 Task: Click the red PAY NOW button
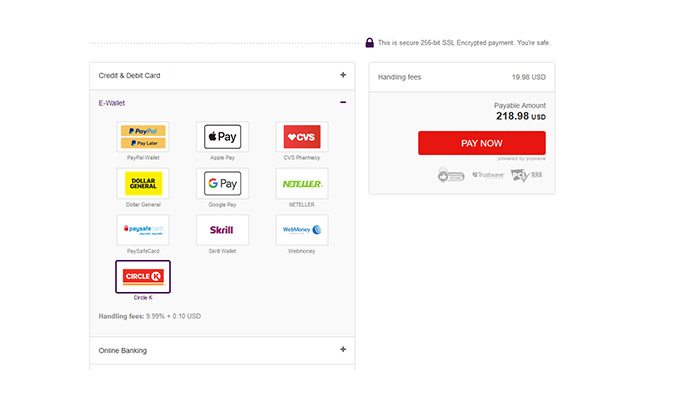coord(481,143)
